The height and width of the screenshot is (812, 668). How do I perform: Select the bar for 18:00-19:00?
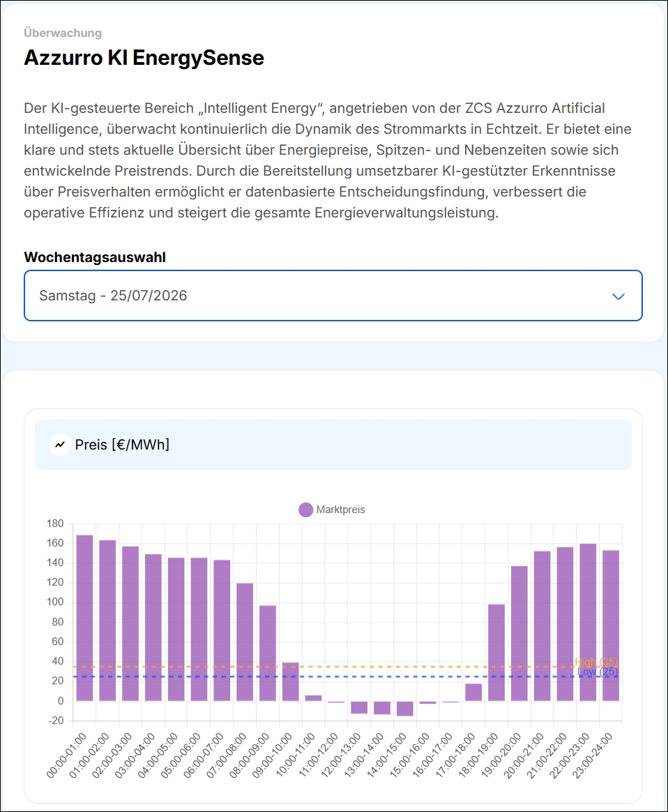[x=496, y=652]
